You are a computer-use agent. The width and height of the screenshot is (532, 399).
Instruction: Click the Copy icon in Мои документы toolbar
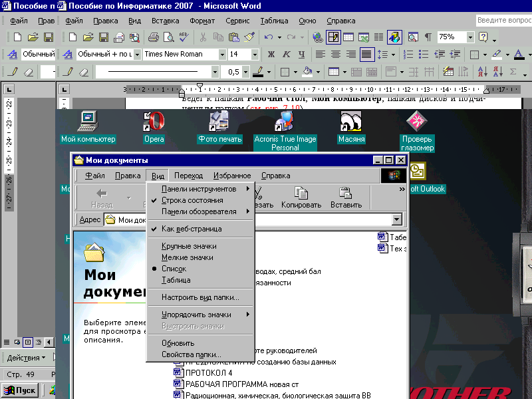tap(301, 198)
